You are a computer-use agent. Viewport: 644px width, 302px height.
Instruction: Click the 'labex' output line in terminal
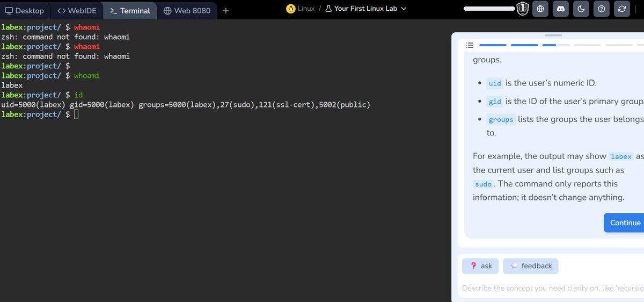point(12,85)
